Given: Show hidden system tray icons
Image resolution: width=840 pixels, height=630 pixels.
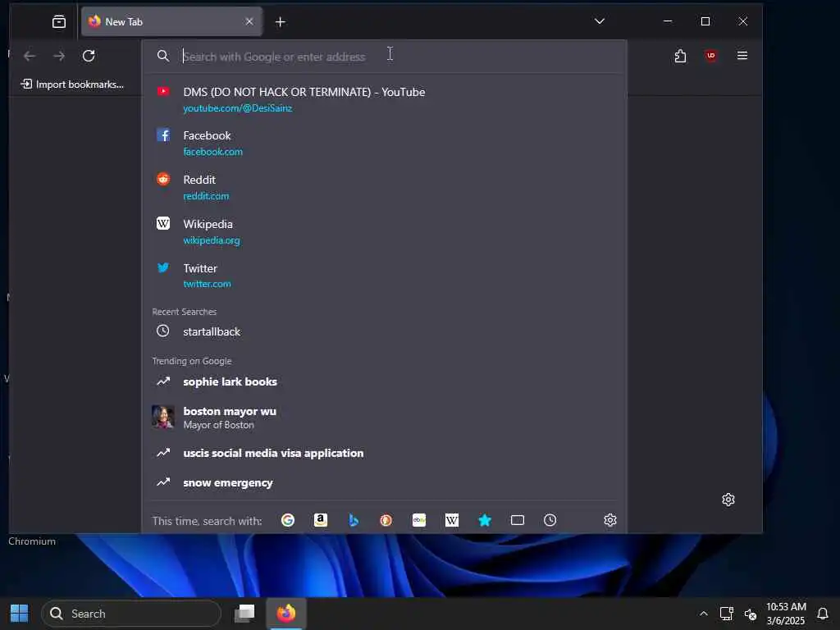Looking at the screenshot, I should pos(703,614).
